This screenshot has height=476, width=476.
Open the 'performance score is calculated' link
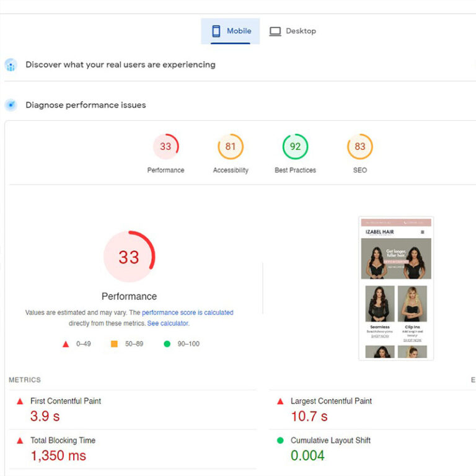pyautogui.click(x=187, y=313)
